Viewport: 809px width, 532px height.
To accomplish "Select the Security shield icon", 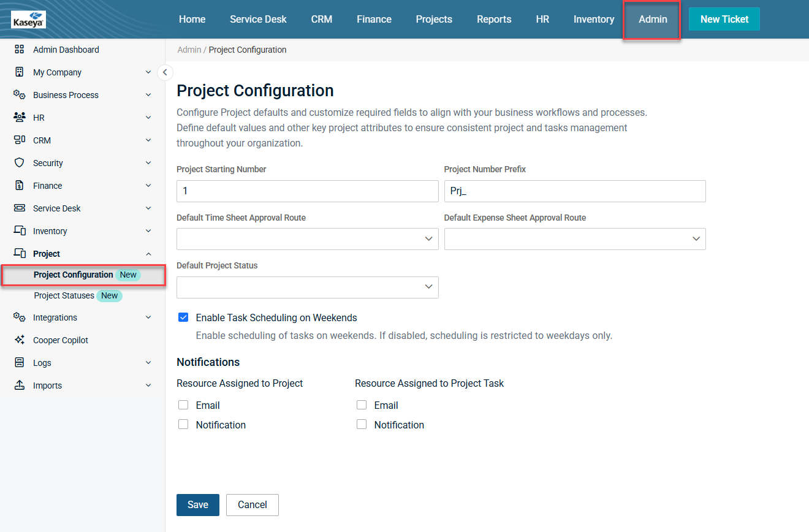I will (x=19, y=163).
